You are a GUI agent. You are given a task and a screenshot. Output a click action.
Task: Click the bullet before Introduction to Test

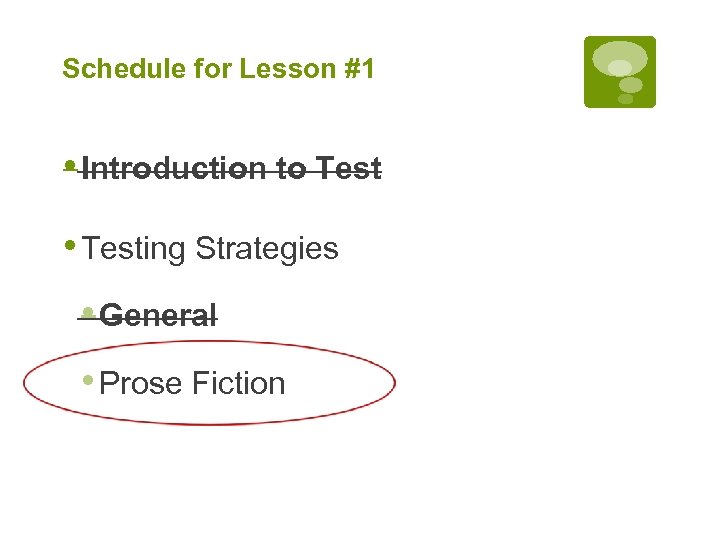(x=68, y=166)
